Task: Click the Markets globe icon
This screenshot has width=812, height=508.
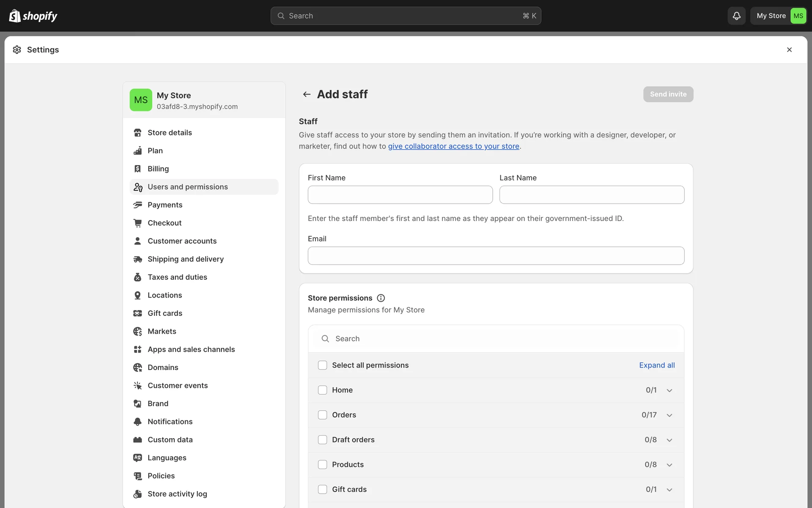Action: (x=137, y=331)
